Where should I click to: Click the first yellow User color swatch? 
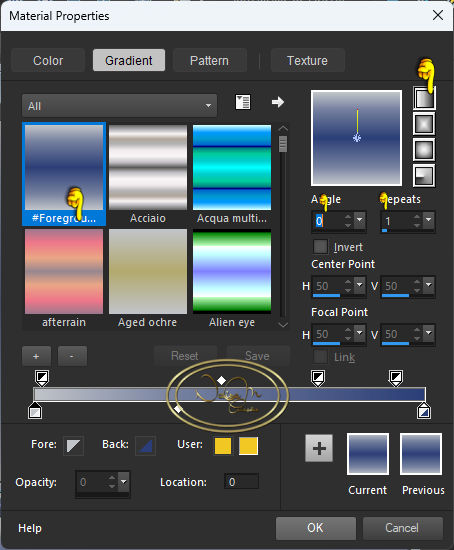coord(223,446)
